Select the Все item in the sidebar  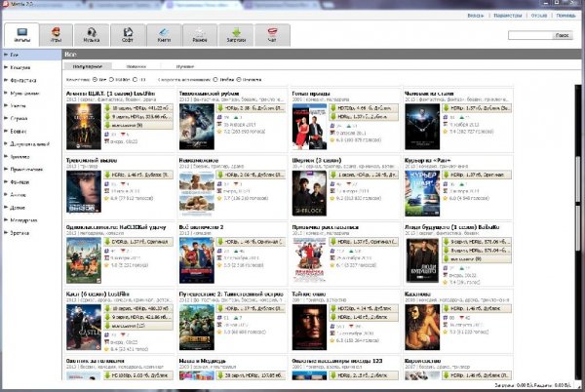(x=32, y=55)
